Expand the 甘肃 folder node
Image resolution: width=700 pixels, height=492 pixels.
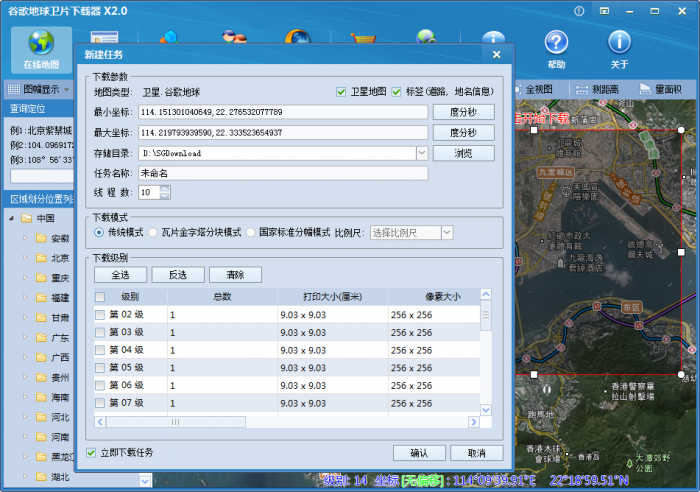coord(25,317)
